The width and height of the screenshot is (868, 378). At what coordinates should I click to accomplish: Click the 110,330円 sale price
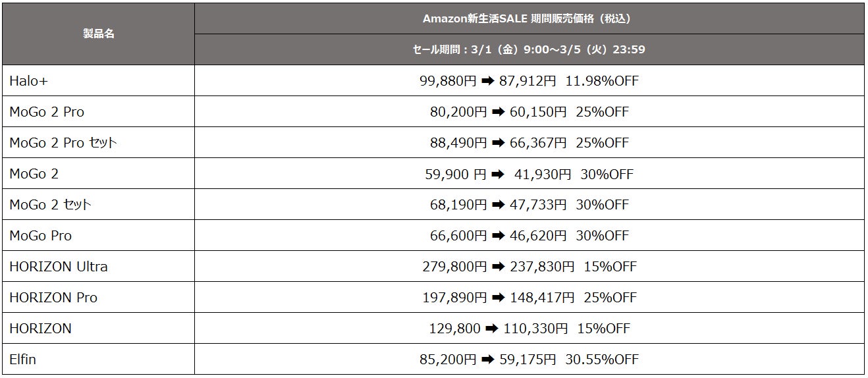[535, 329]
